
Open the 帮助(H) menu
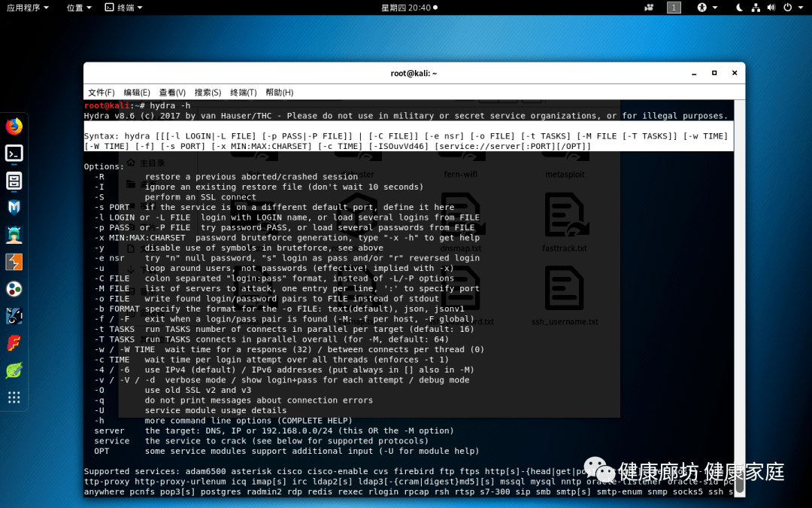(279, 93)
